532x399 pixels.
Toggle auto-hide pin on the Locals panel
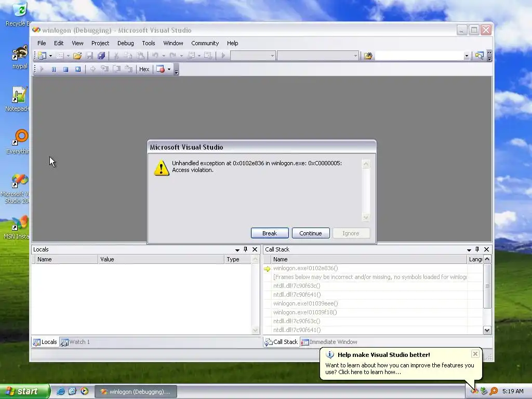[246, 249]
